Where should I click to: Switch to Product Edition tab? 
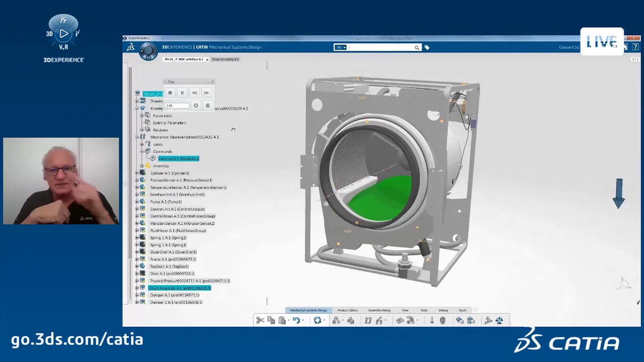tap(348, 310)
